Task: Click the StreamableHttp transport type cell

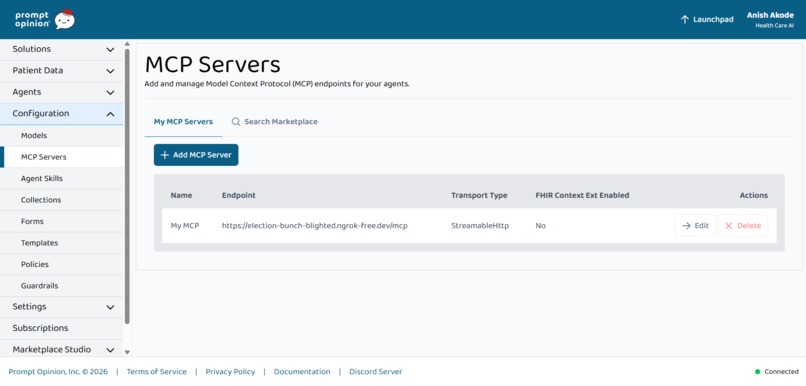Action: [x=480, y=226]
